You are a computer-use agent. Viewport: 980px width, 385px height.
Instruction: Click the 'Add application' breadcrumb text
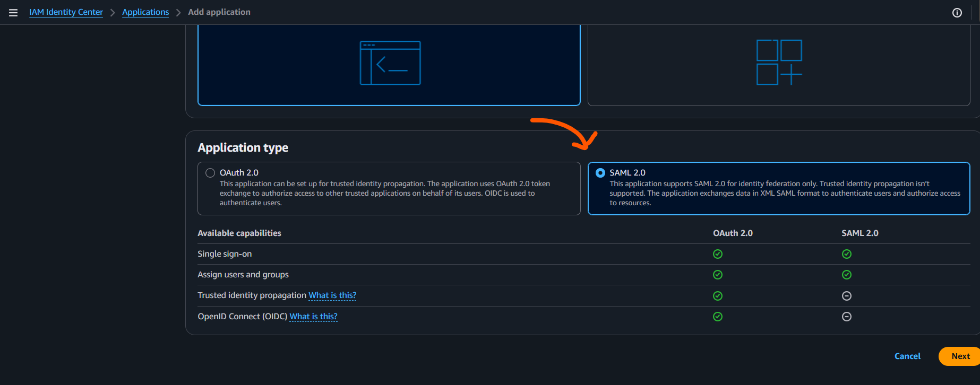[219, 12]
